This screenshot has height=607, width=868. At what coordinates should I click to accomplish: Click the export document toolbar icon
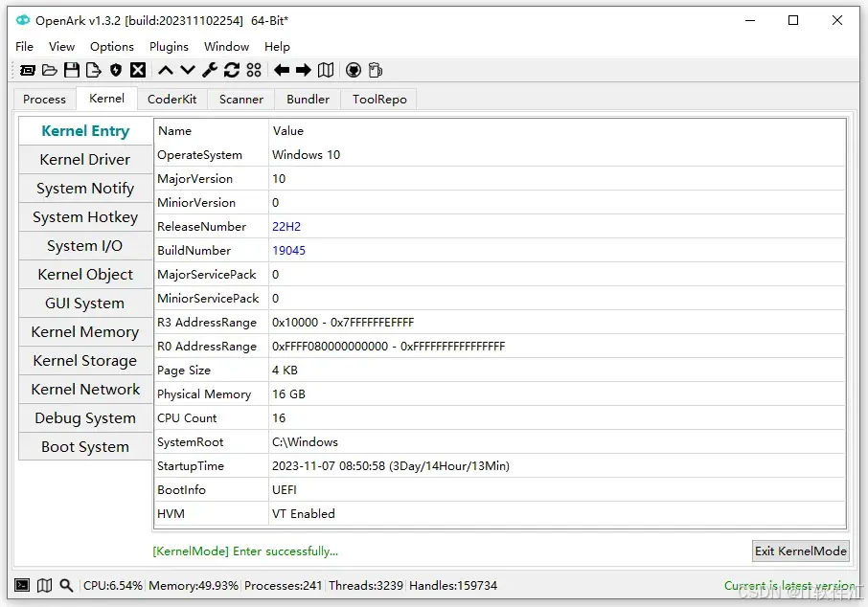coord(94,70)
